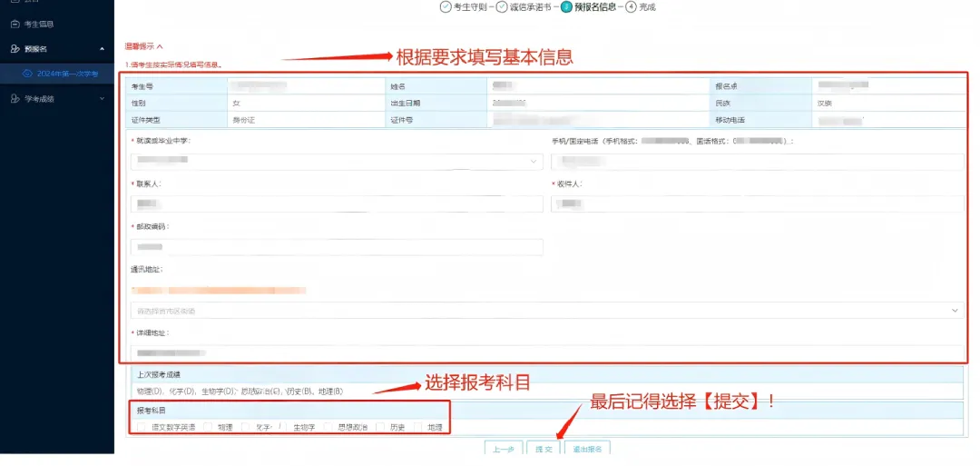Tick the 化学 subject checkbox
Image resolution: width=980 pixels, height=466 pixels.
(246, 427)
